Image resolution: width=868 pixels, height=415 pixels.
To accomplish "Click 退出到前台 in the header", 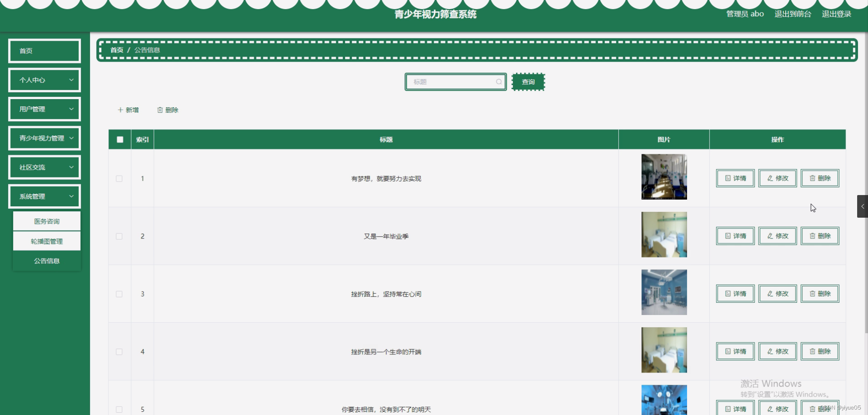I will click(793, 14).
